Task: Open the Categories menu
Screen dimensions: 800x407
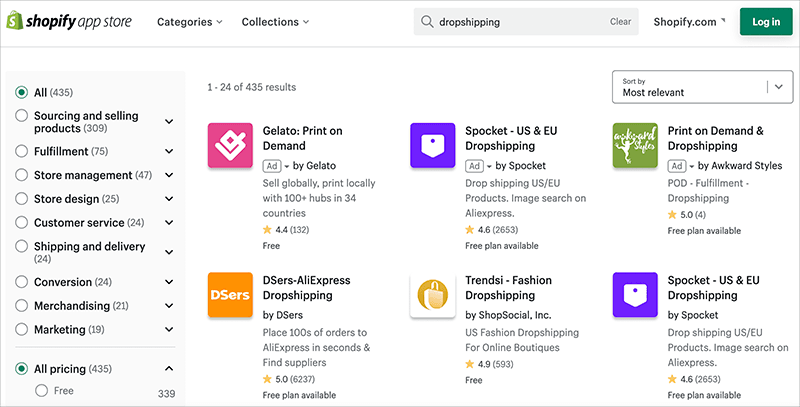Action: point(190,22)
